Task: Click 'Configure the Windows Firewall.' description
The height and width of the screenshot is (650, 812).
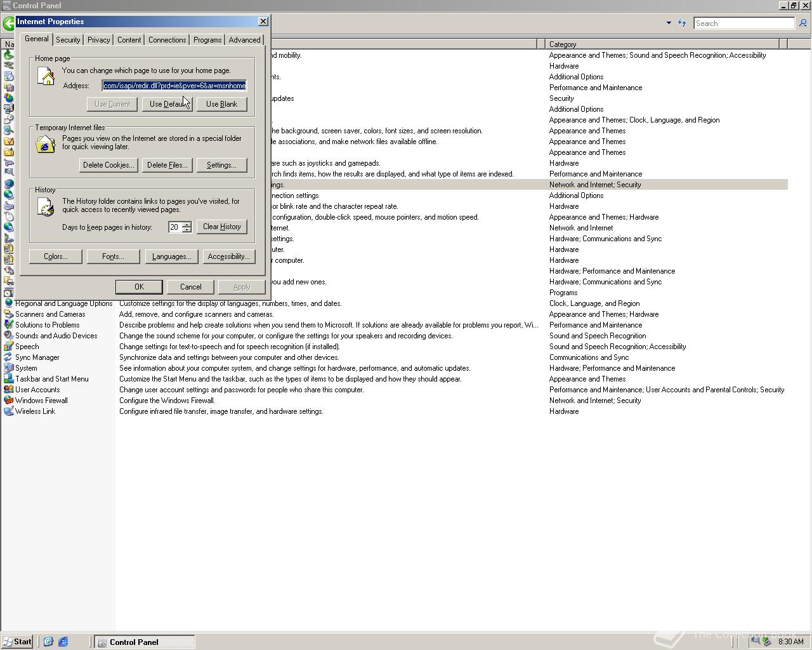Action: click(167, 401)
